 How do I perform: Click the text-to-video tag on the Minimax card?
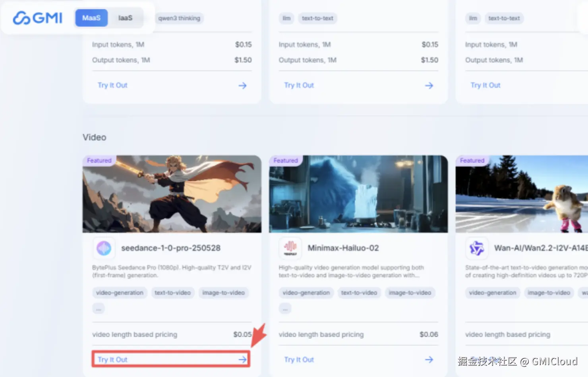pyautogui.click(x=359, y=293)
